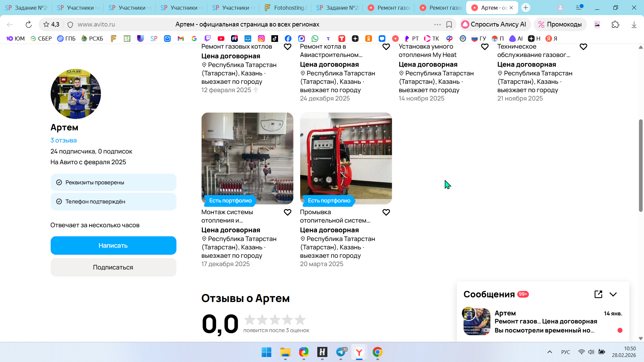Open browser extensions puzzle icon
This screenshot has height=362, width=644.
[615, 24]
